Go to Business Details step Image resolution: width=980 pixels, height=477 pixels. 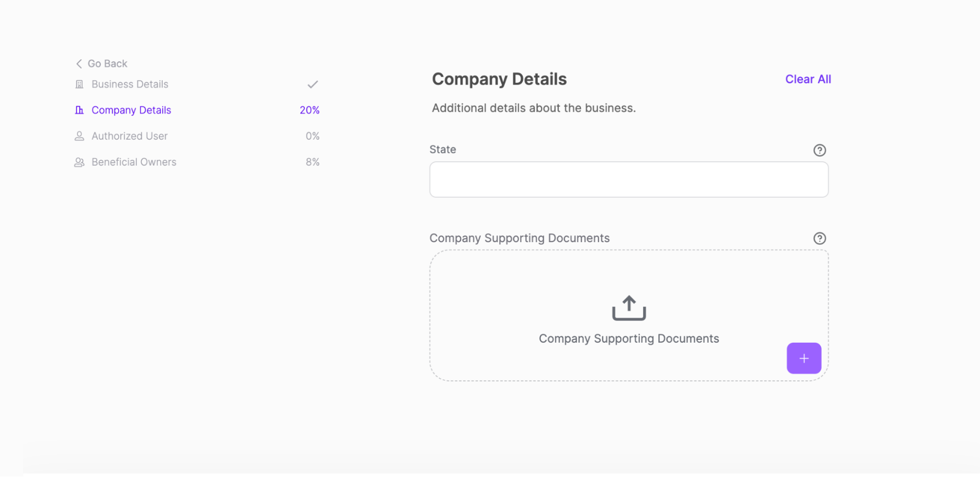coord(130,84)
